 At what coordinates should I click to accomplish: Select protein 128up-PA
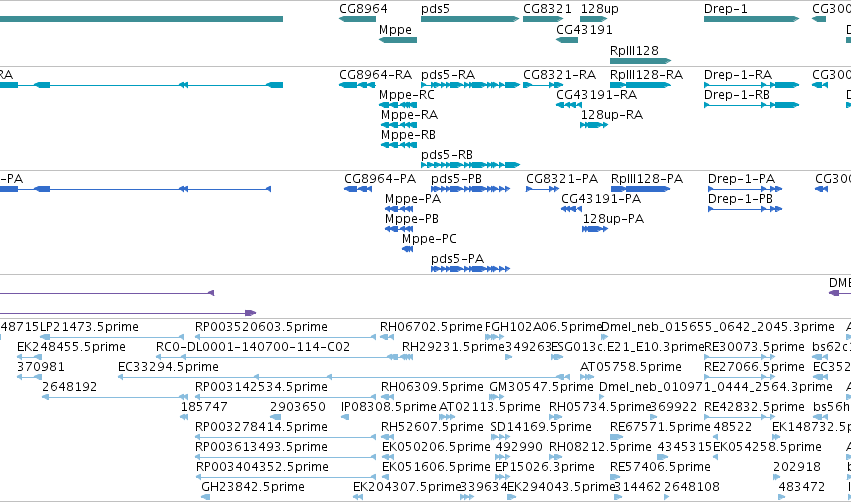[613, 219]
